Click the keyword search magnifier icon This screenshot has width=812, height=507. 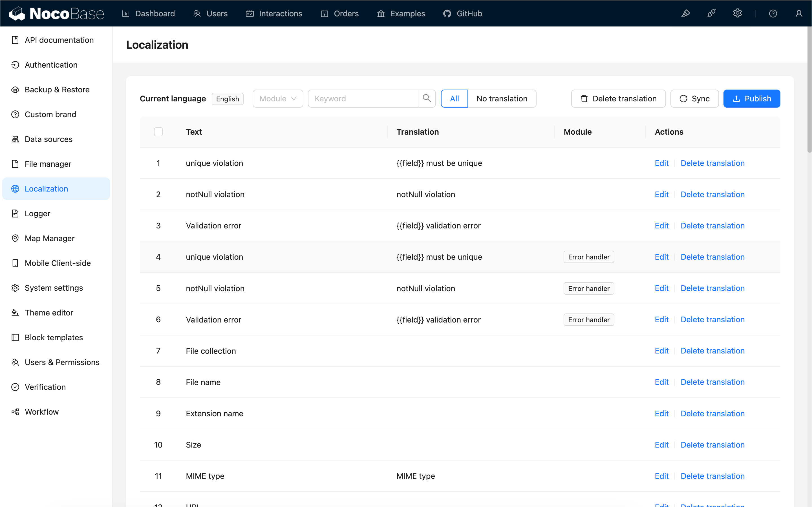pyautogui.click(x=427, y=98)
